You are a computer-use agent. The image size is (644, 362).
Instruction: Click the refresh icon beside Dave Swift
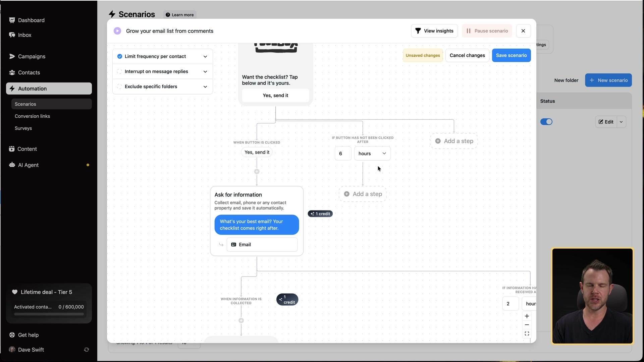87,350
